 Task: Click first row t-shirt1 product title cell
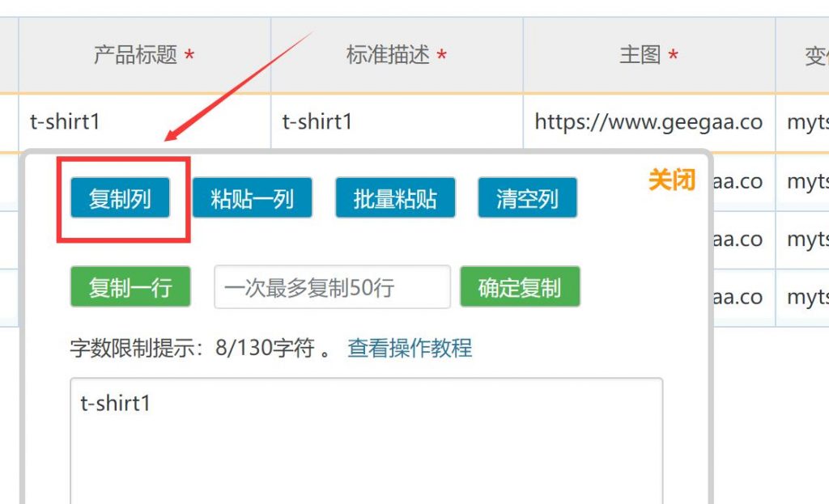(x=144, y=122)
